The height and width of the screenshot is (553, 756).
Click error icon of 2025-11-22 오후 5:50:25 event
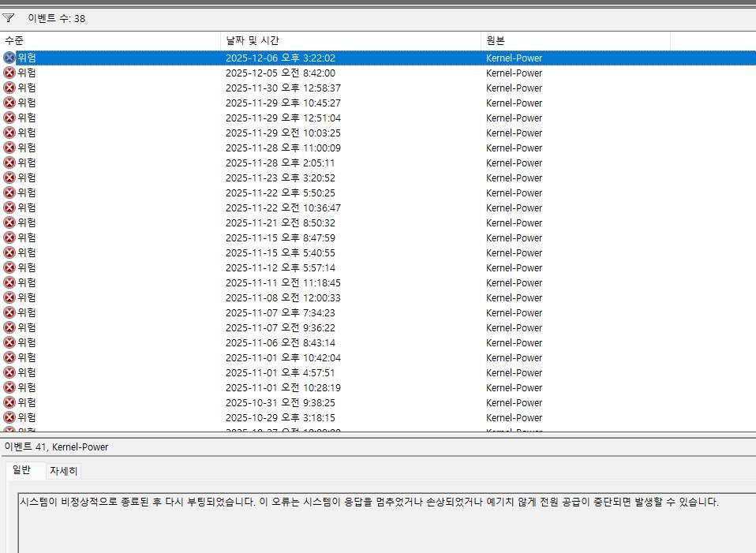9,192
